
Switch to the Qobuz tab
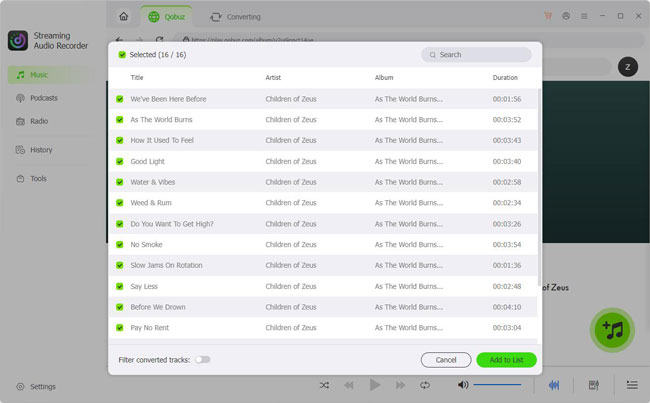coord(166,17)
